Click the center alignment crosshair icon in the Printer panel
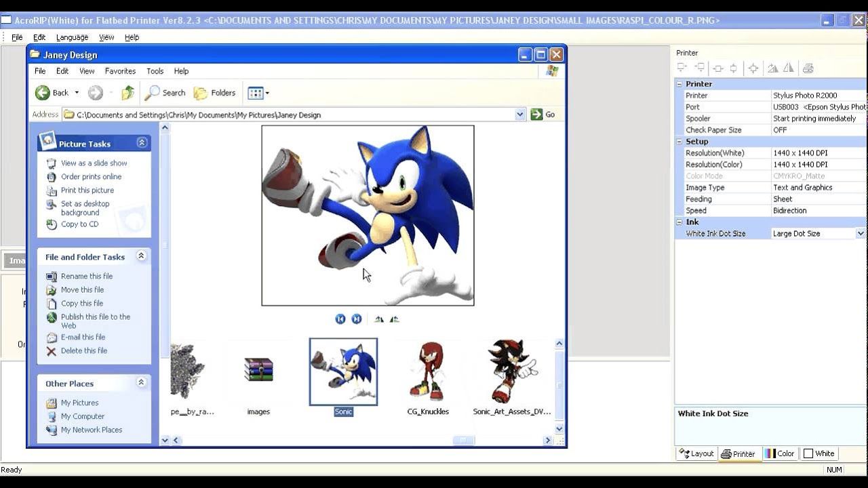The image size is (868, 488). point(753,68)
